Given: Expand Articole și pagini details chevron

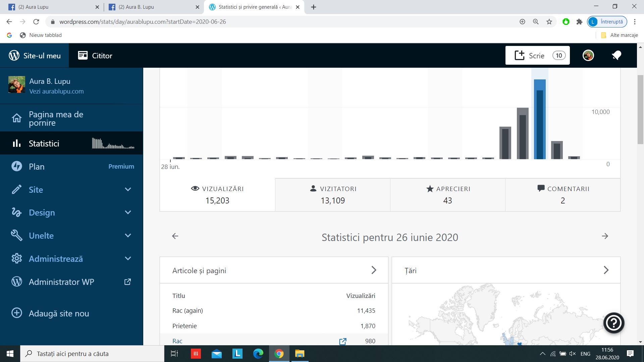Looking at the screenshot, I should coord(374,270).
